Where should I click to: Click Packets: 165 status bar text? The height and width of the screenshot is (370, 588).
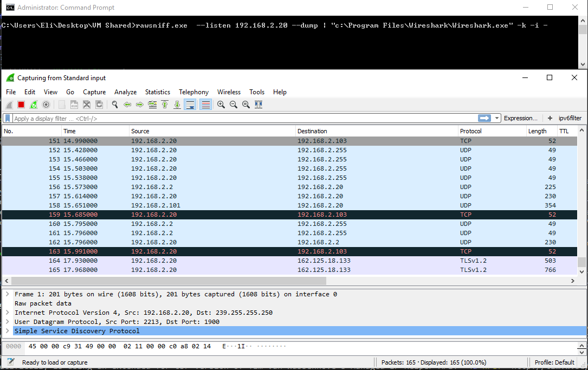[x=398, y=362]
